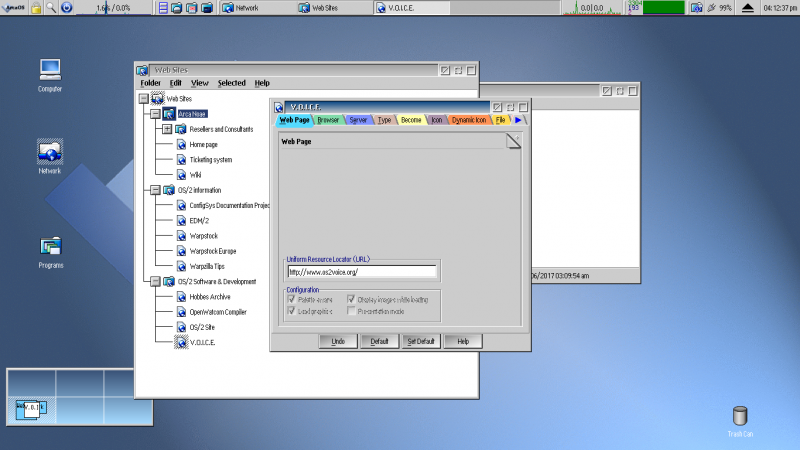800x450 pixels.
Task: Click the Default button
Action: coord(379,341)
